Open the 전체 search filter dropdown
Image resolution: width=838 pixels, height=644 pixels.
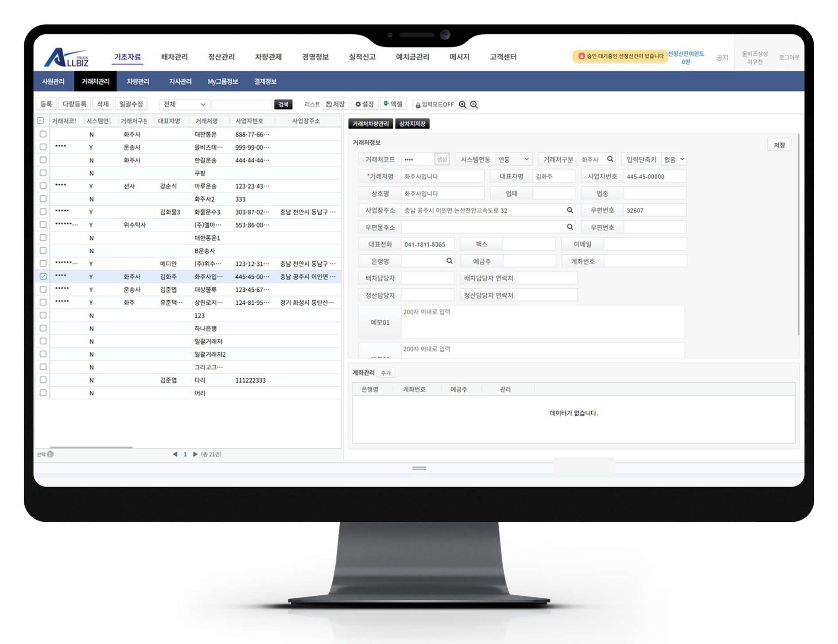(184, 105)
